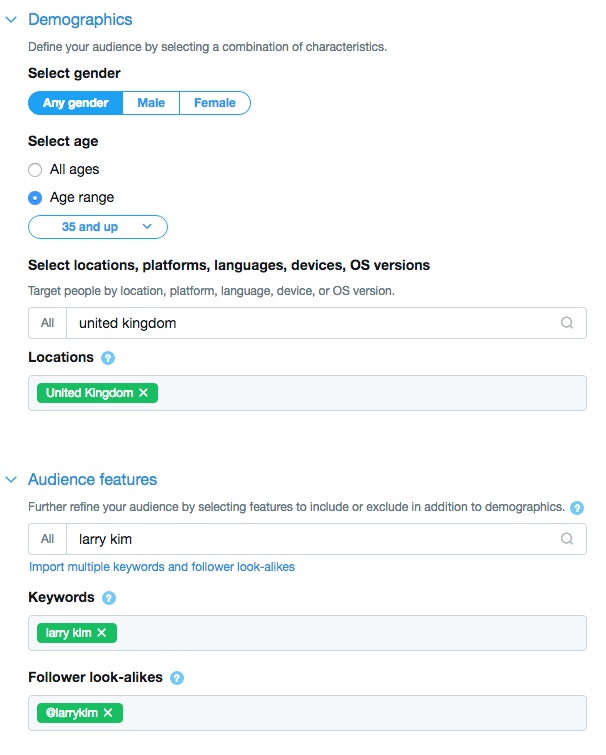The height and width of the screenshot is (755, 606).
Task: Collapse the Demographics section
Action: [x=11, y=20]
